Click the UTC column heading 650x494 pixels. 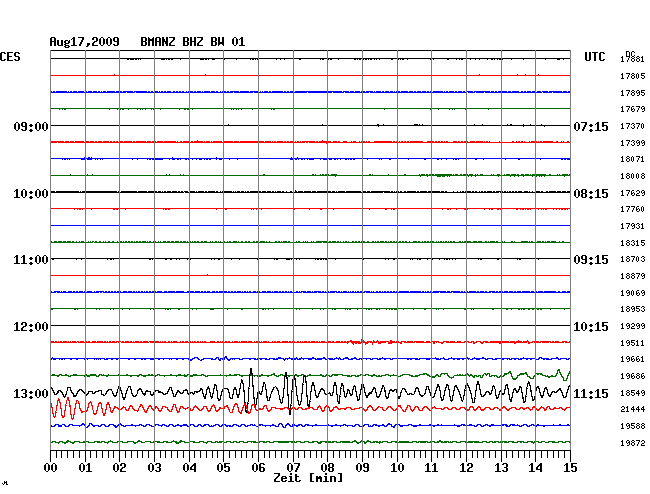click(594, 57)
